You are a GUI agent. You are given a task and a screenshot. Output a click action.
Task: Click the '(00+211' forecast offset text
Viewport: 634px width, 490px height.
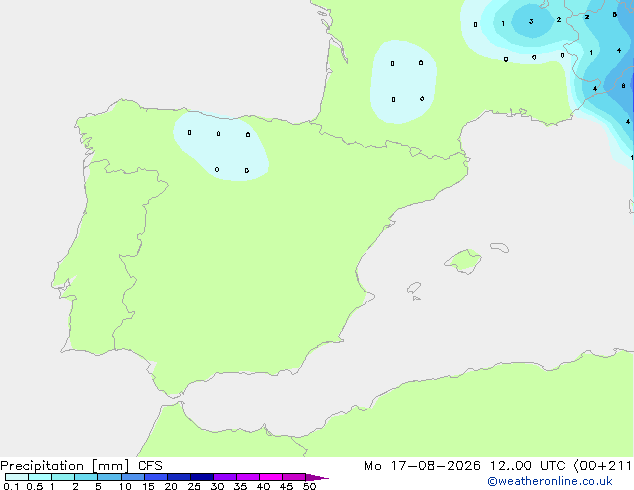tap(603, 466)
